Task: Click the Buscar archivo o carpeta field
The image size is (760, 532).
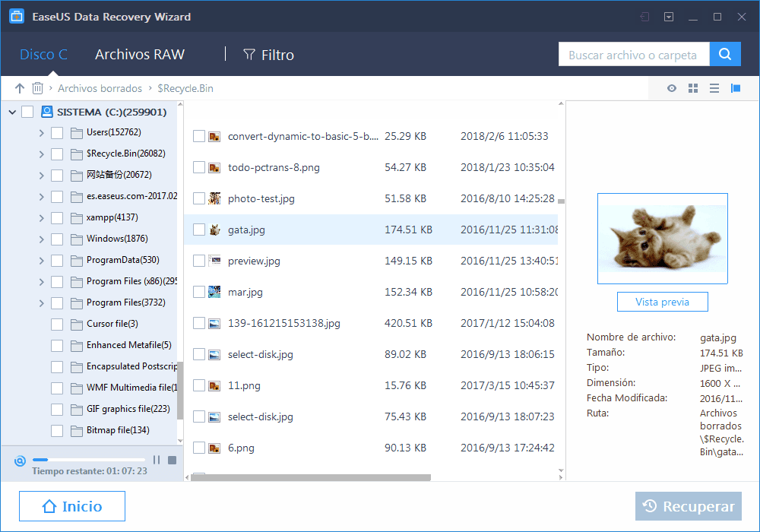Action: pos(634,54)
